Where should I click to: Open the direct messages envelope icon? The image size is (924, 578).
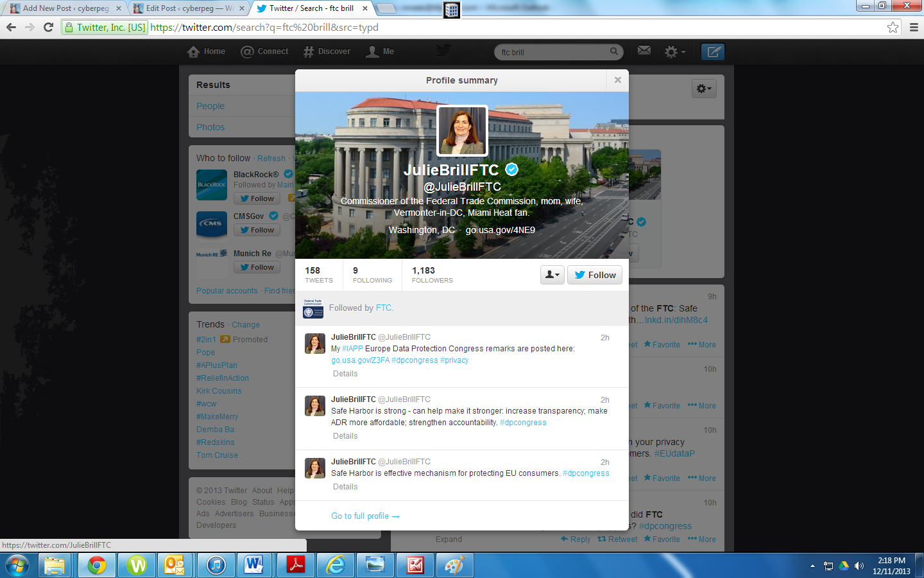644,51
